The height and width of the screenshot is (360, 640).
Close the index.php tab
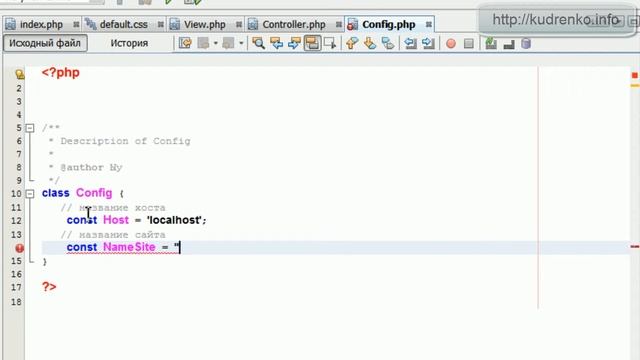[76, 25]
